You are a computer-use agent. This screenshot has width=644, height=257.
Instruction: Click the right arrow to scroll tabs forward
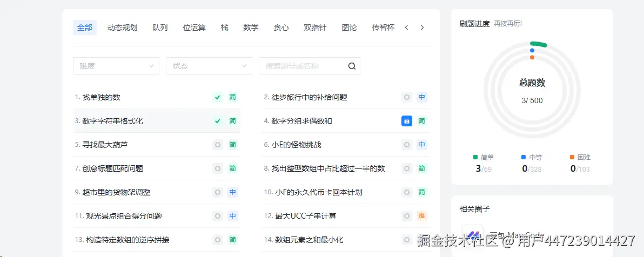click(x=422, y=28)
